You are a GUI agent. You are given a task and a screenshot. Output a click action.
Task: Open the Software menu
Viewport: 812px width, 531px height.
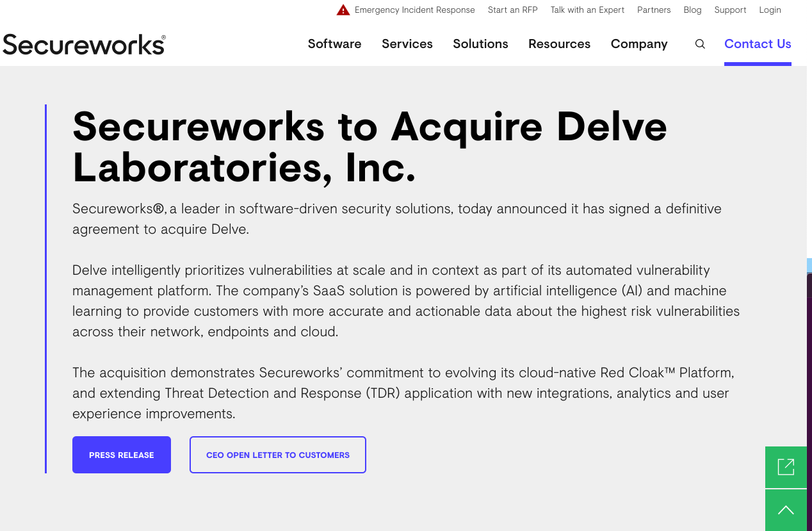coord(334,44)
